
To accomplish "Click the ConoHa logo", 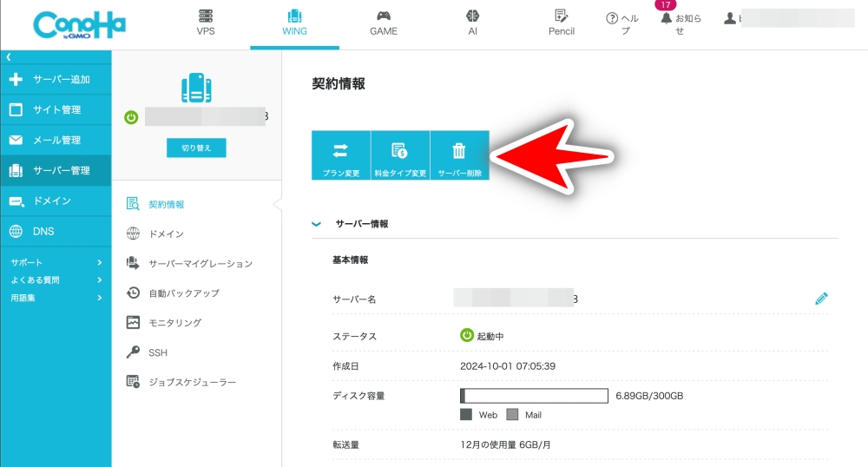I will (x=79, y=24).
